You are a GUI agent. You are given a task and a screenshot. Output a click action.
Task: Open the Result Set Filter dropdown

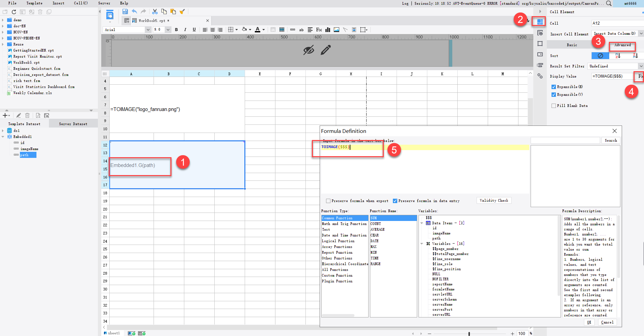[x=641, y=66]
